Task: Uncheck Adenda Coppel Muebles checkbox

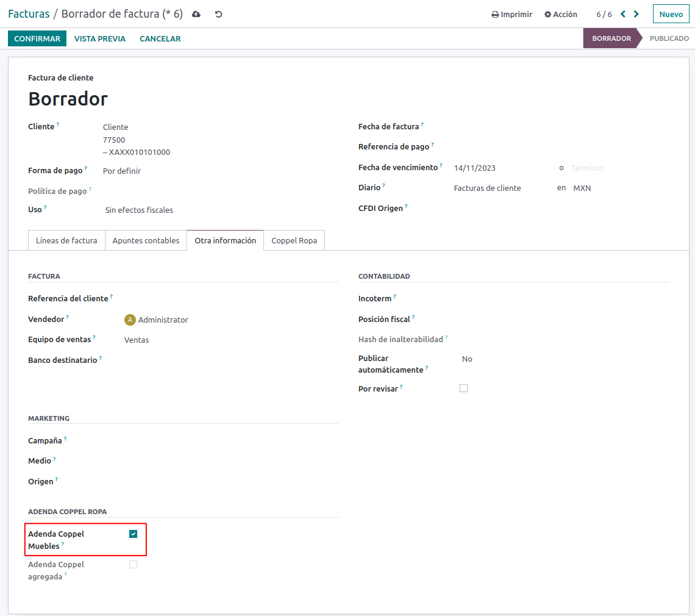Action: point(134,534)
